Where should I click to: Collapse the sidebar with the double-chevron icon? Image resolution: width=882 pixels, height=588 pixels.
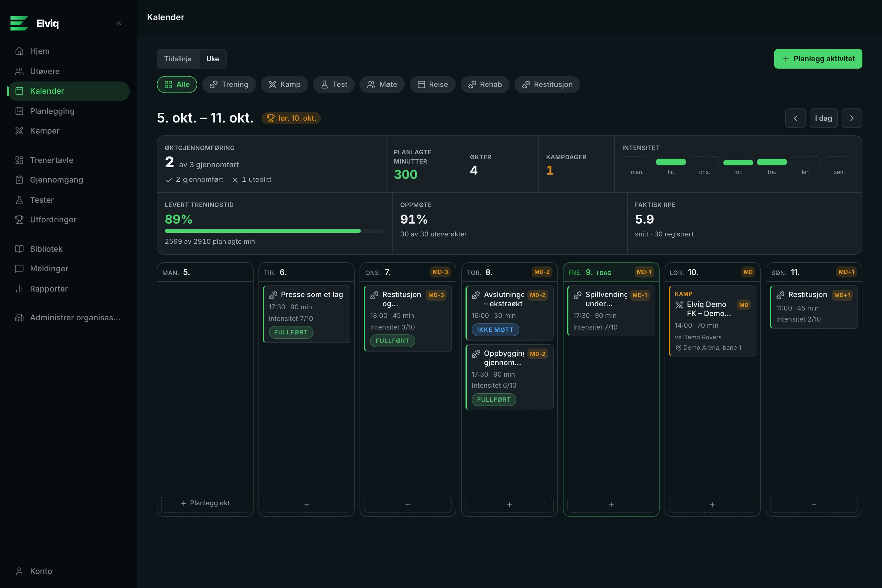[119, 23]
